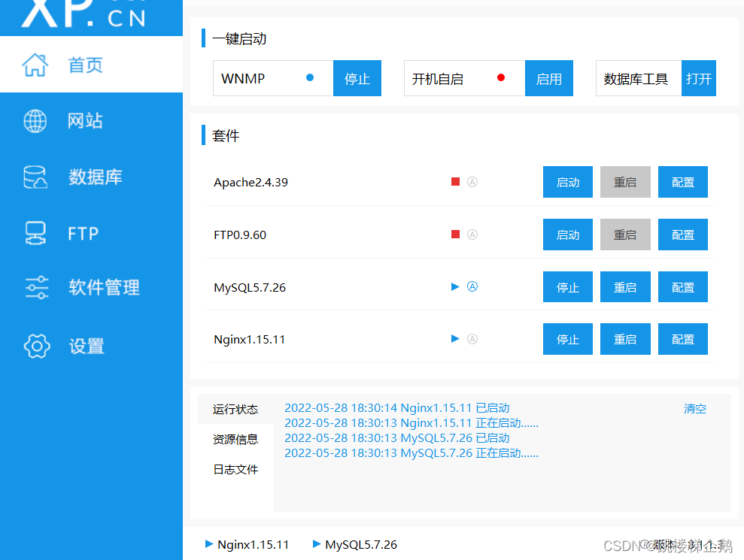Toggle Apache2.4.39 auto-start circled A

pyautogui.click(x=472, y=182)
